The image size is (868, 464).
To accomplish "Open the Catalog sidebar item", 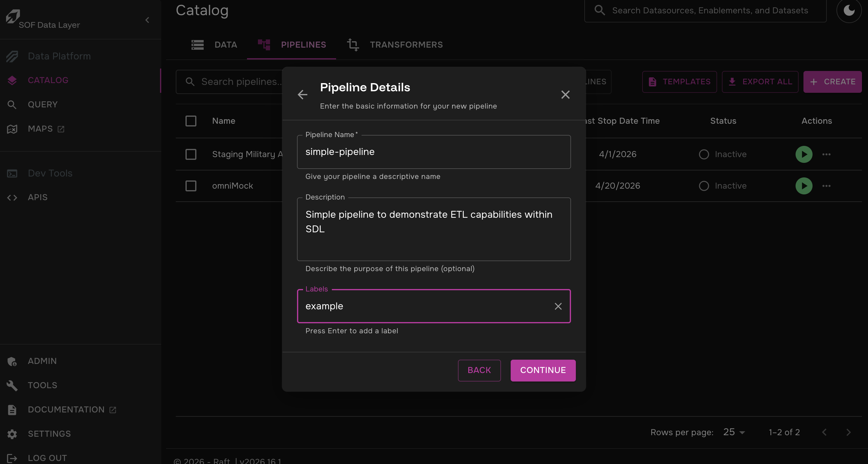I will coord(81,80).
